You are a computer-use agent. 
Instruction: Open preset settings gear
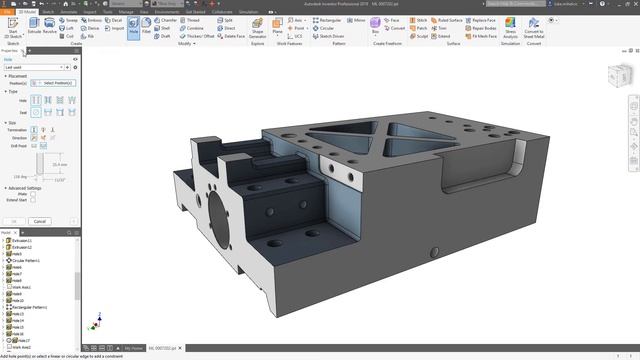click(75, 67)
